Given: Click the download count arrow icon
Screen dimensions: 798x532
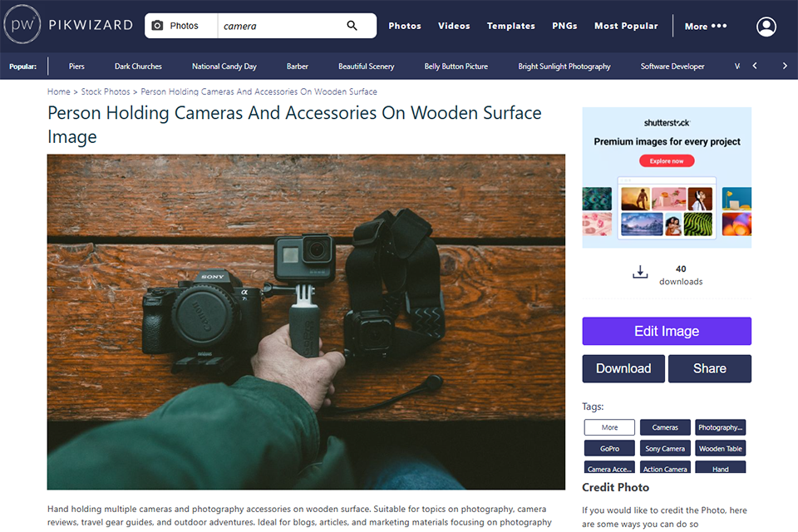Looking at the screenshot, I should pos(640,272).
